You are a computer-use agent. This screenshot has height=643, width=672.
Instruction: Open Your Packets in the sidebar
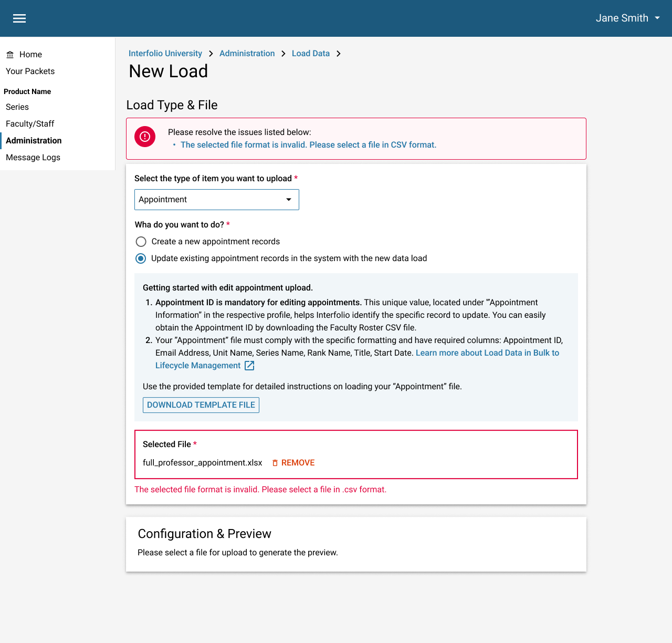[30, 71]
